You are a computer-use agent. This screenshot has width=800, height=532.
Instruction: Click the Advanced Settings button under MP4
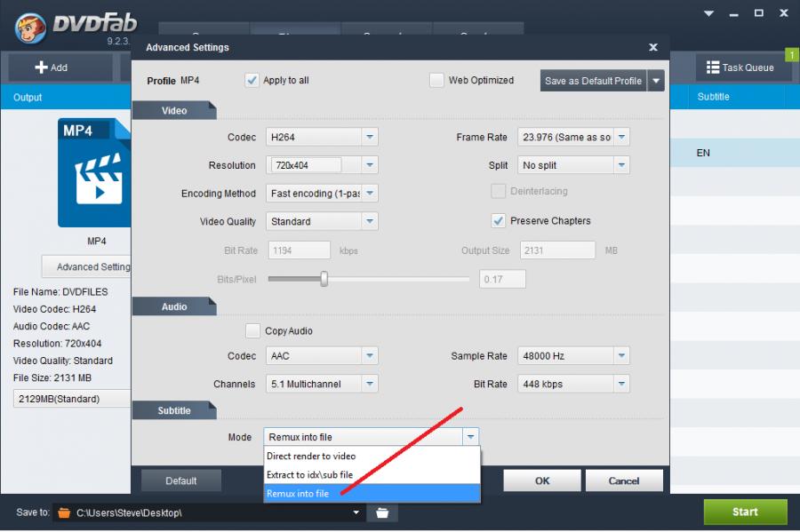click(x=87, y=266)
